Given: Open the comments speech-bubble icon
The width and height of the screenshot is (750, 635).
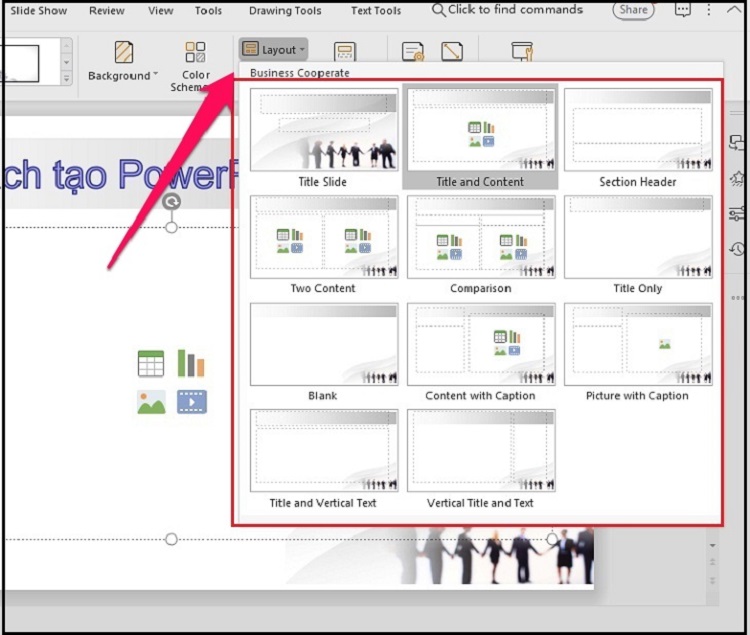Looking at the screenshot, I should click(x=683, y=10).
